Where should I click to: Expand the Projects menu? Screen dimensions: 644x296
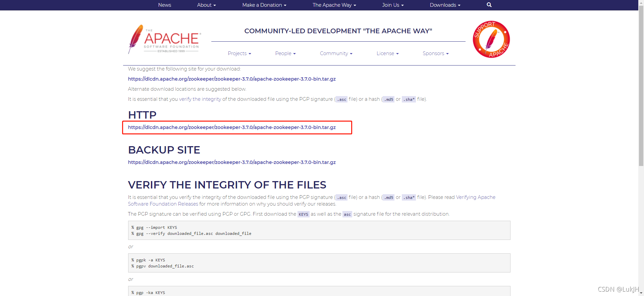point(239,53)
